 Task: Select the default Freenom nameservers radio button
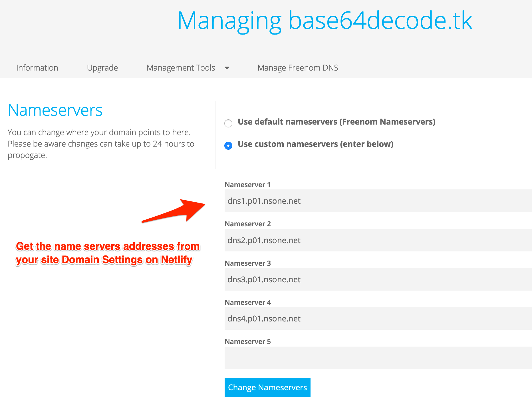(x=228, y=123)
